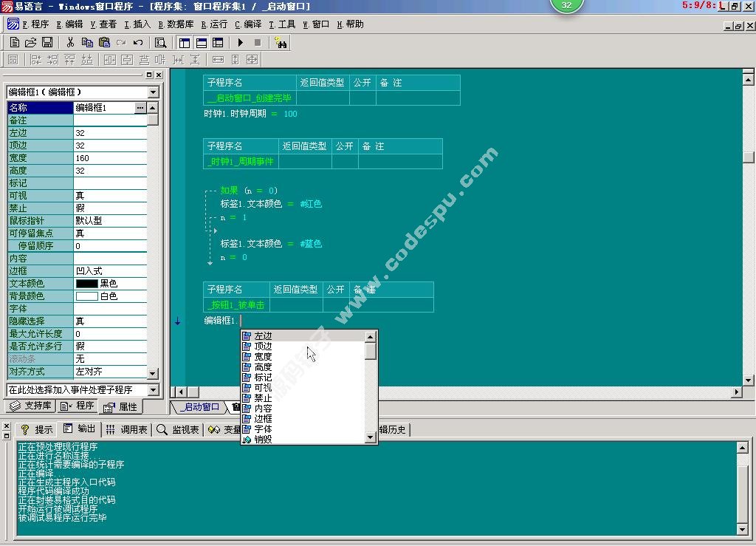Viewport: 756px width, 546px height.
Task: Click the Redo arrow icon
Action: pyautogui.click(x=121, y=42)
